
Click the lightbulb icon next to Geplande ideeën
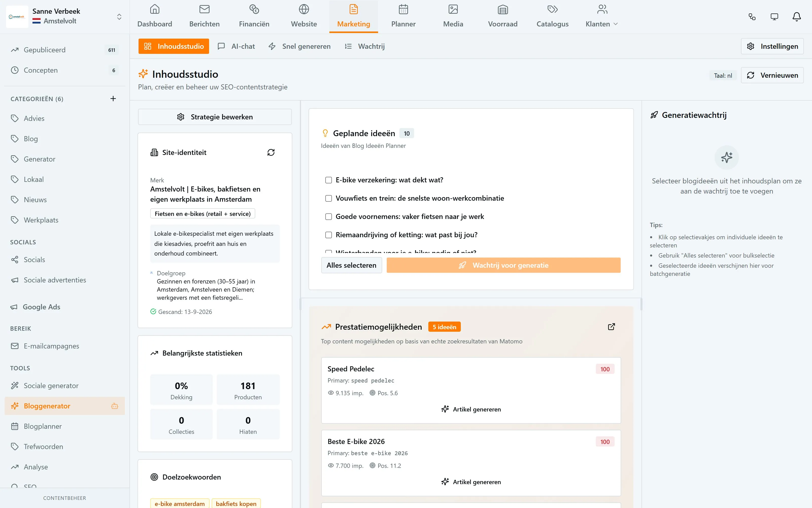[x=325, y=133]
